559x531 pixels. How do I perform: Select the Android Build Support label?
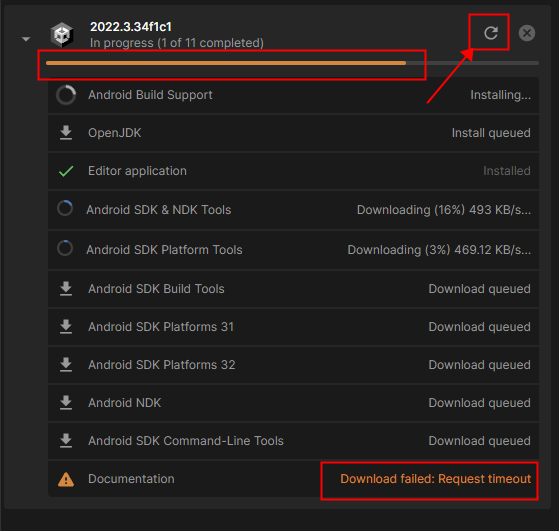[x=150, y=95]
